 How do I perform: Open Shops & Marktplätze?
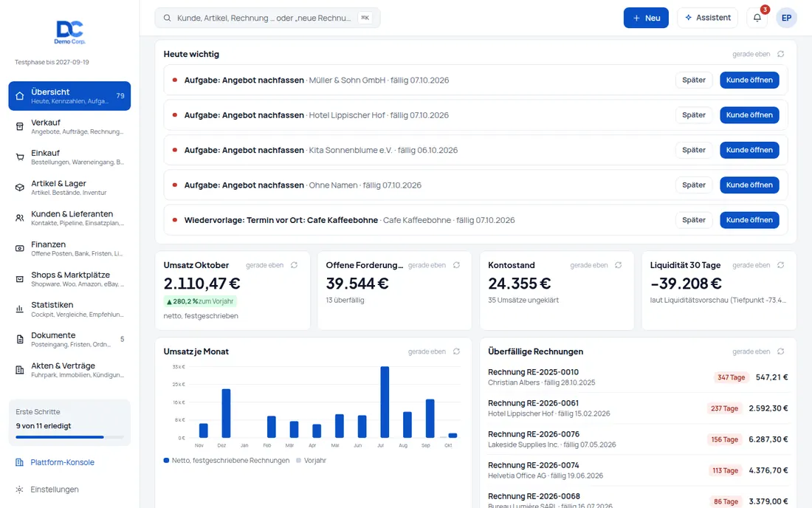69,278
